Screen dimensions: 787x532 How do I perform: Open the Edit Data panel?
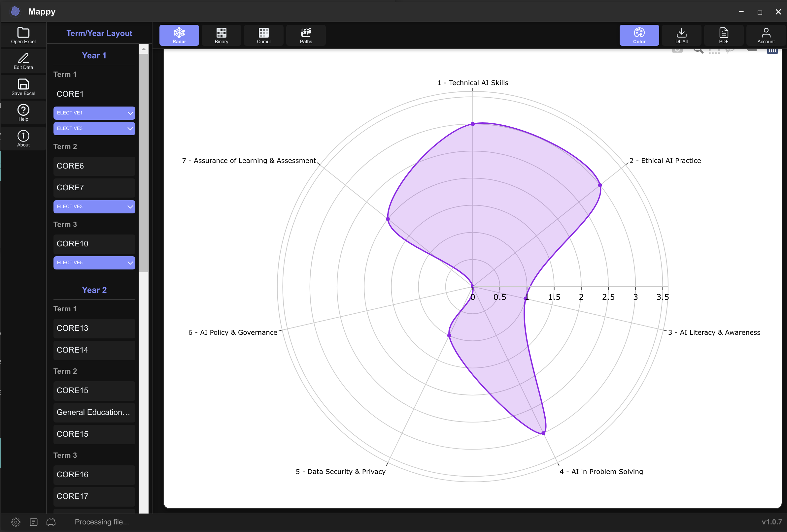[23, 61]
